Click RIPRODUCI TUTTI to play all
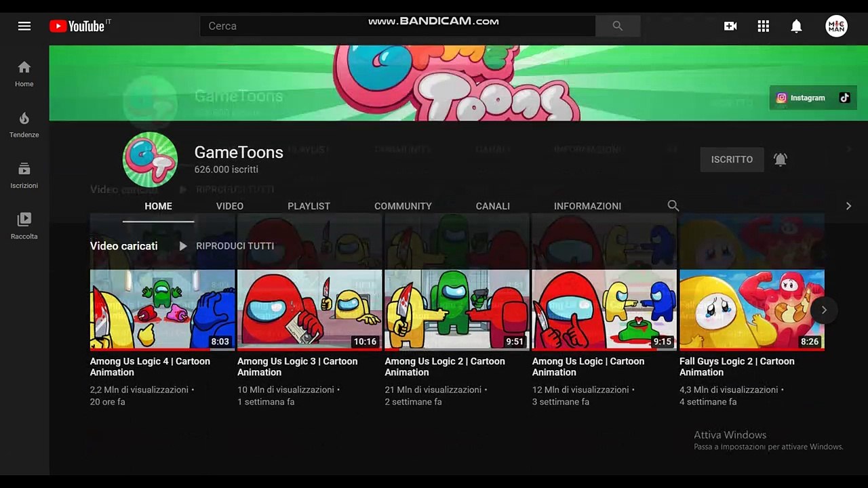868x488 pixels. pos(235,246)
